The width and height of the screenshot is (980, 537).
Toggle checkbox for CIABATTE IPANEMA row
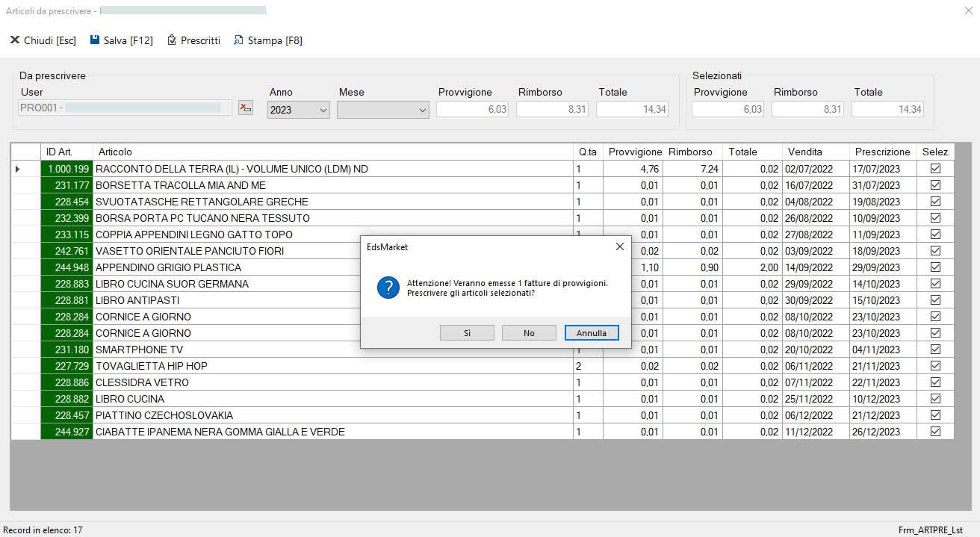pos(935,432)
